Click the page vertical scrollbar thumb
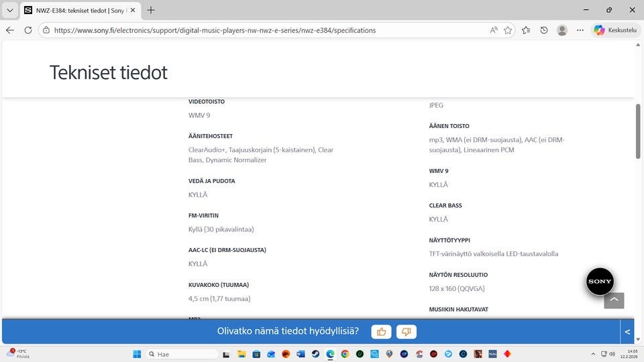The image size is (644, 362). pos(638,131)
